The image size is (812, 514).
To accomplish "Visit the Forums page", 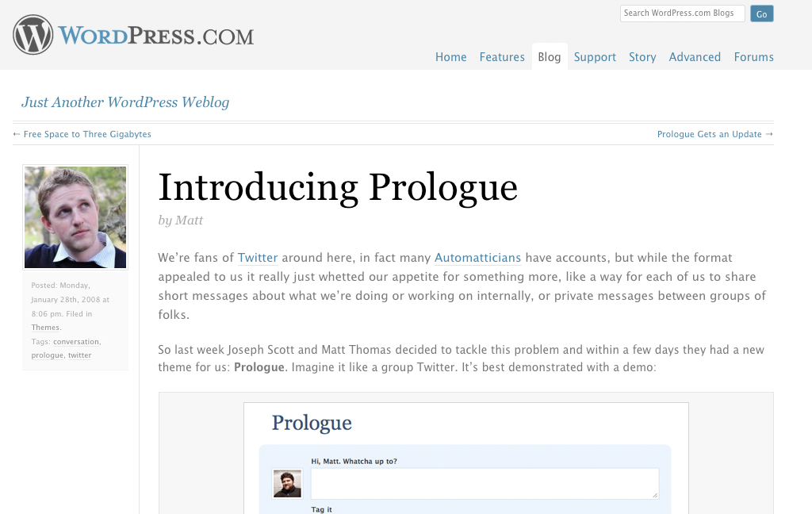I will 753,57.
